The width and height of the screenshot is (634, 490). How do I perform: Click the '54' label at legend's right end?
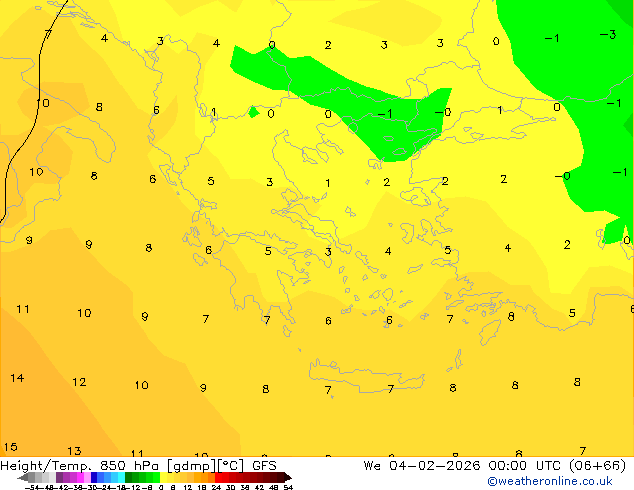point(288,487)
